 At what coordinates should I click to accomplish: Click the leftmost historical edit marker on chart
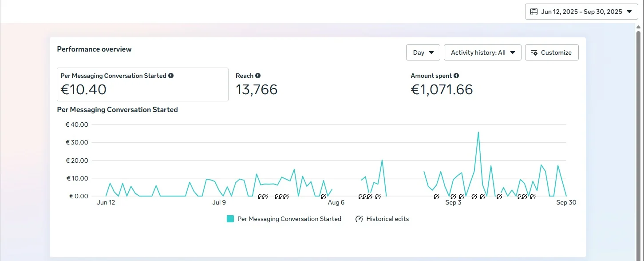[261, 196]
